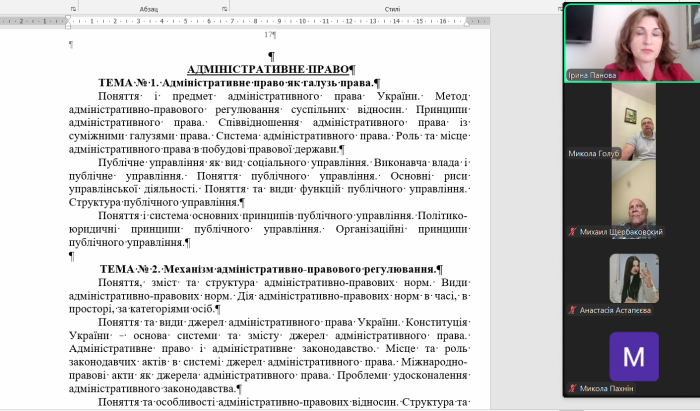The height and width of the screenshot is (411, 700).
Task: Click muted microphone icon beside Анастасія Астапєєва
Action: [571, 310]
